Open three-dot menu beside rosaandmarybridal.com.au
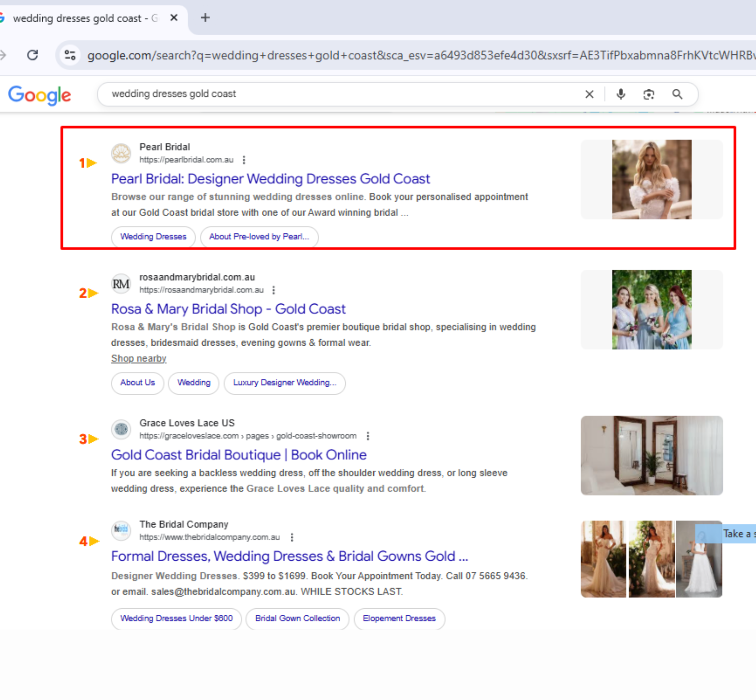Image resolution: width=756 pixels, height=700 pixels. coord(274,290)
